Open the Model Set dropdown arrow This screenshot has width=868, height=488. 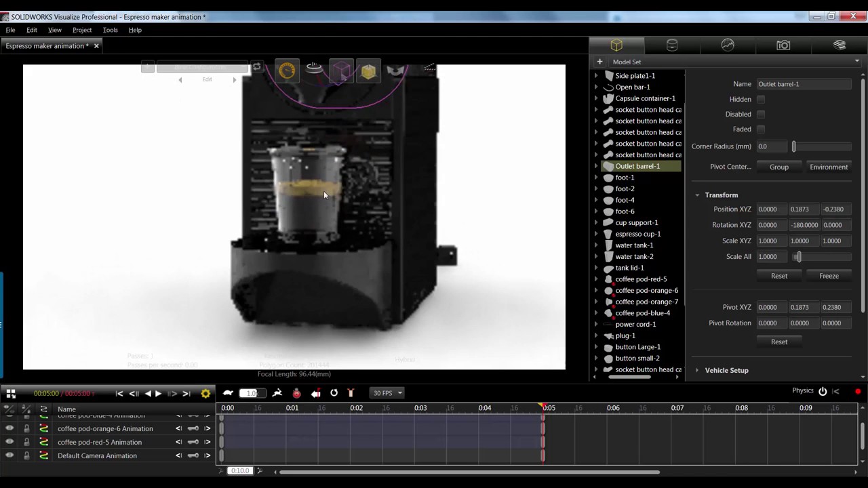tap(857, 62)
